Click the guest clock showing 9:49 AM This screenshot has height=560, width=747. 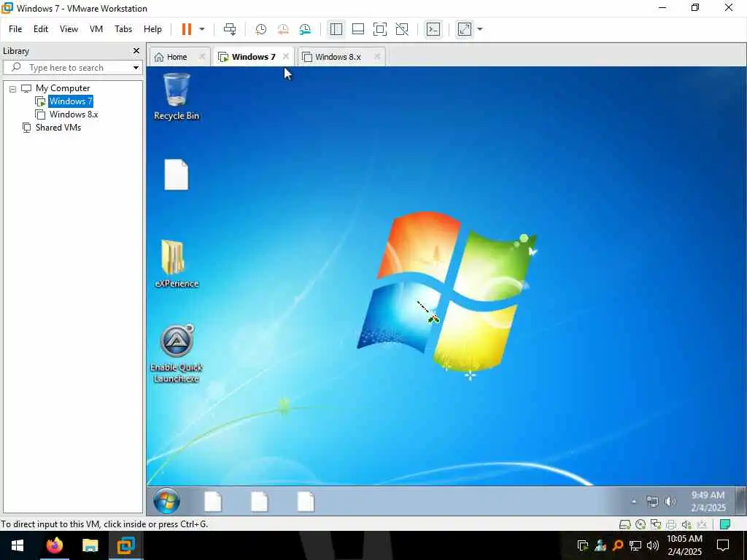click(708, 502)
